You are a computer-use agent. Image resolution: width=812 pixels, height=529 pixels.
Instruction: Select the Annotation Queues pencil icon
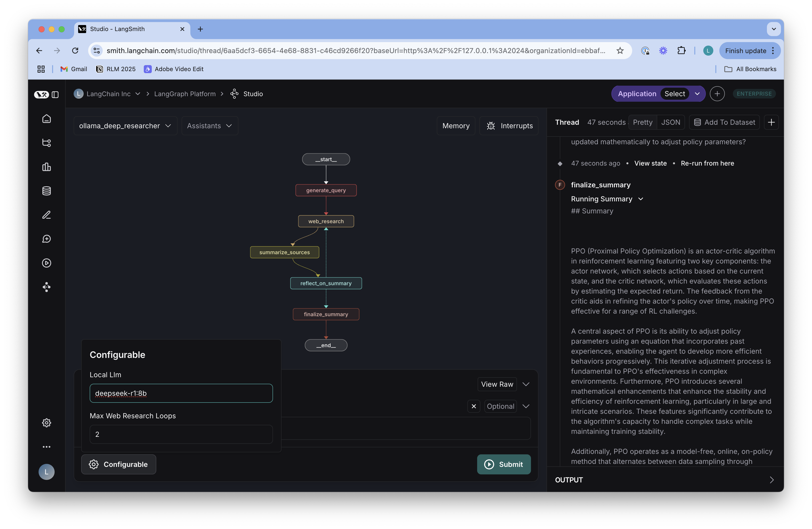46,215
